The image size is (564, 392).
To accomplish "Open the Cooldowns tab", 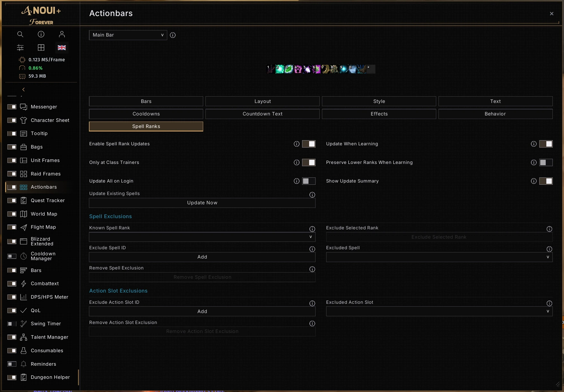I will tap(146, 114).
